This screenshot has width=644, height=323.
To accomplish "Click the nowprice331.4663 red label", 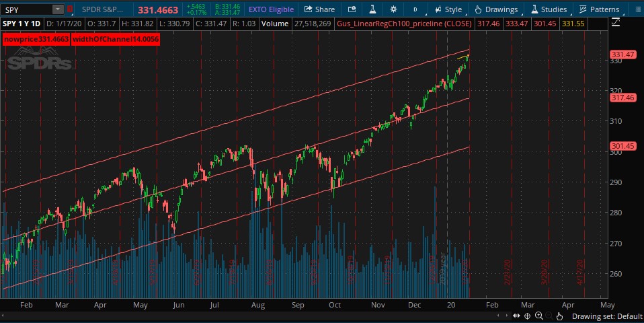I will pos(36,40).
